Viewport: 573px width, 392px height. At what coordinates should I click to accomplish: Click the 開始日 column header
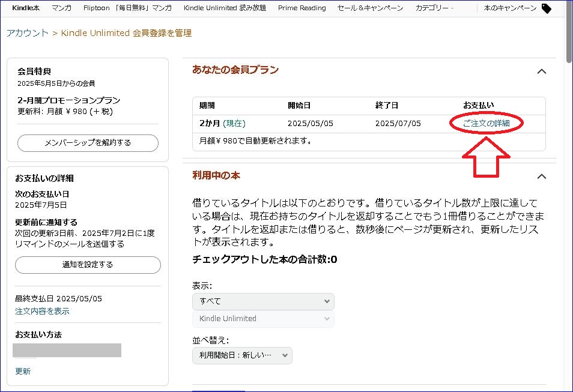299,106
